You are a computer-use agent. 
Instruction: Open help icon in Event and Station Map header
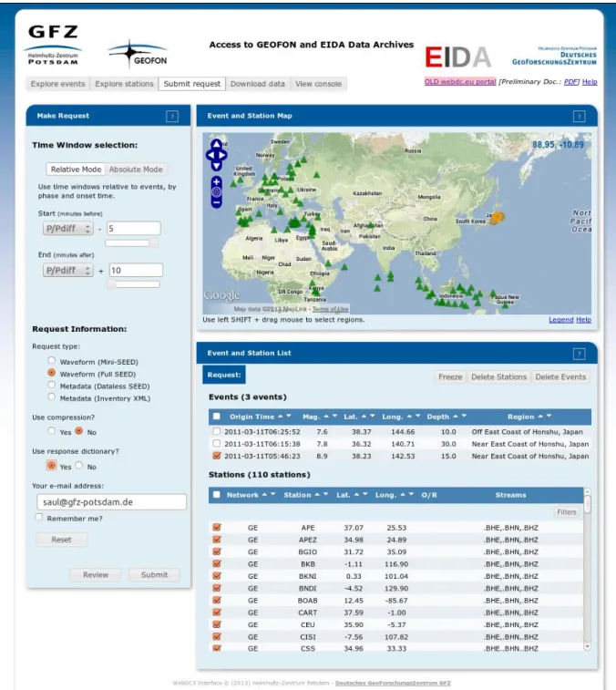(x=579, y=116)
